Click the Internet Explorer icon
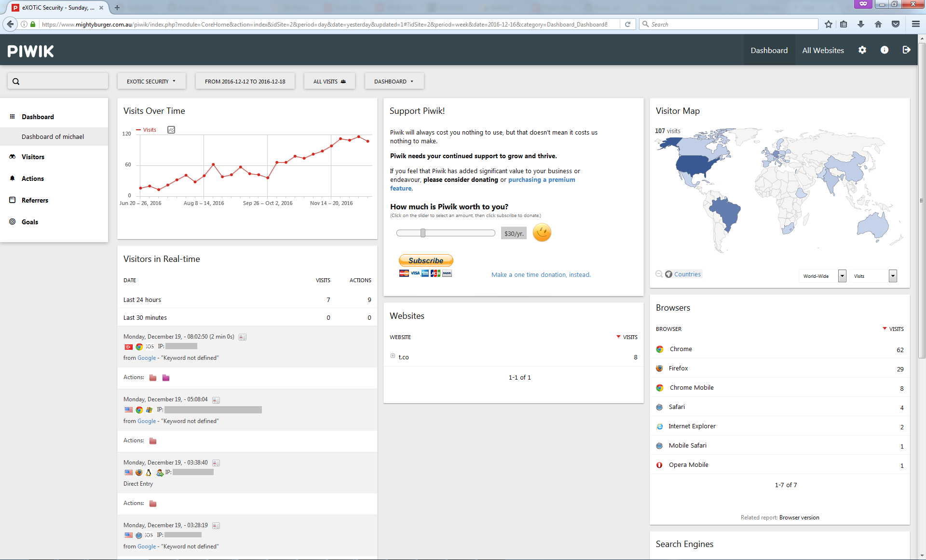This screenshot has width=926, height=560. (659, 426)
